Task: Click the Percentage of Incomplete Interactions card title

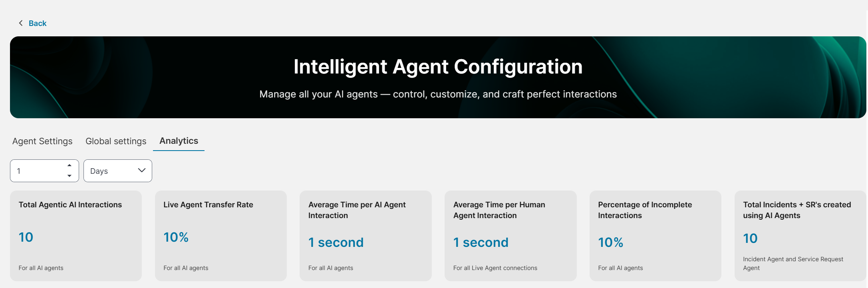Action: [645, 210]
